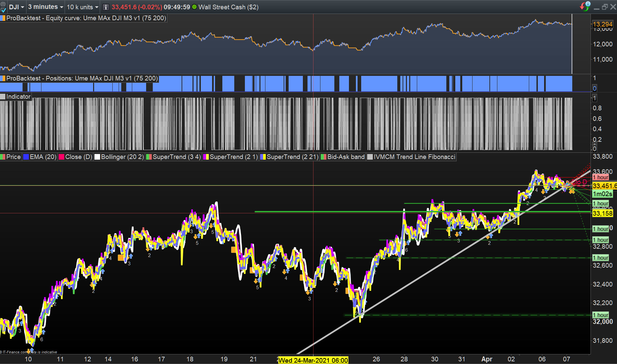The width and height of the screenshot is (617, 364).
Task: Click the red-green arrows update notification icon
Action: pyautogui.click(x=585, y=6)
